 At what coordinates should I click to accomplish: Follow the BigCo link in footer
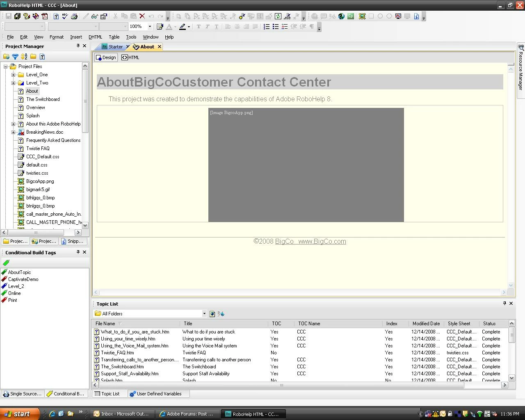(284, 242)
